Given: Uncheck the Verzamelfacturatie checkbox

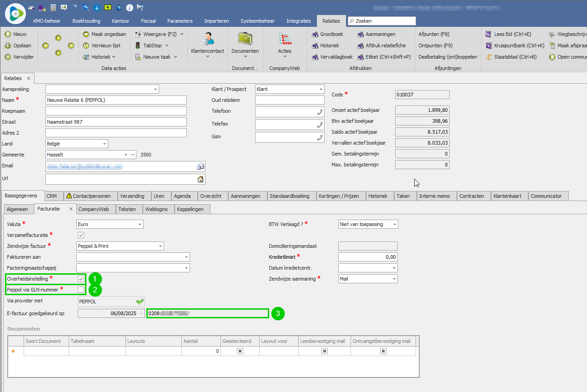Looking at the screenshot, I should 81,235.
